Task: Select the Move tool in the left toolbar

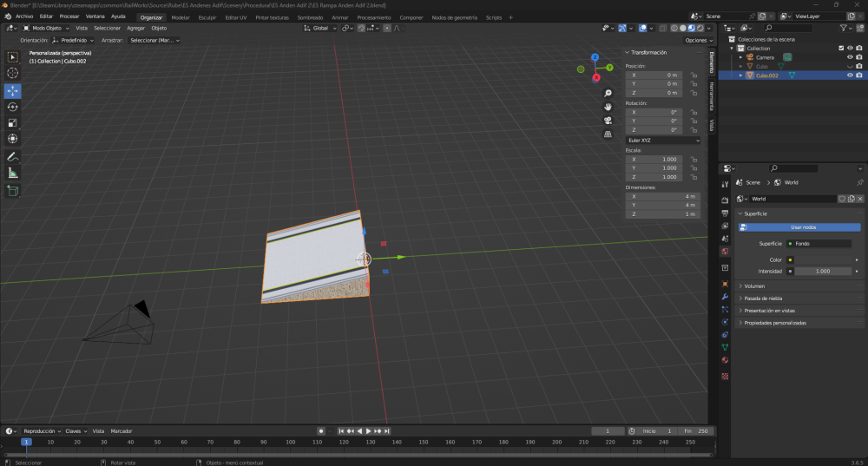Action: tap(13, 90)
